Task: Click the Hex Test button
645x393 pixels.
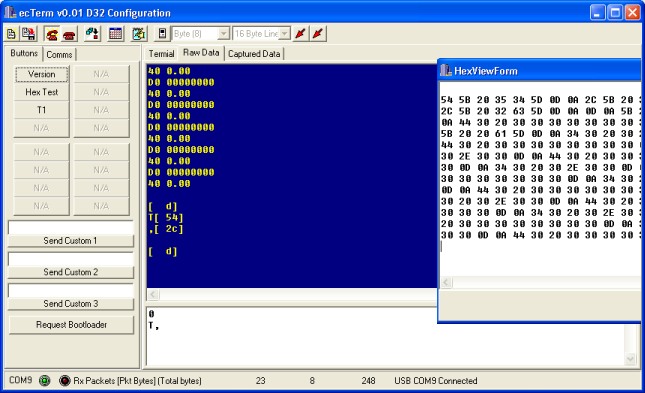Action: tap(42, 92)
